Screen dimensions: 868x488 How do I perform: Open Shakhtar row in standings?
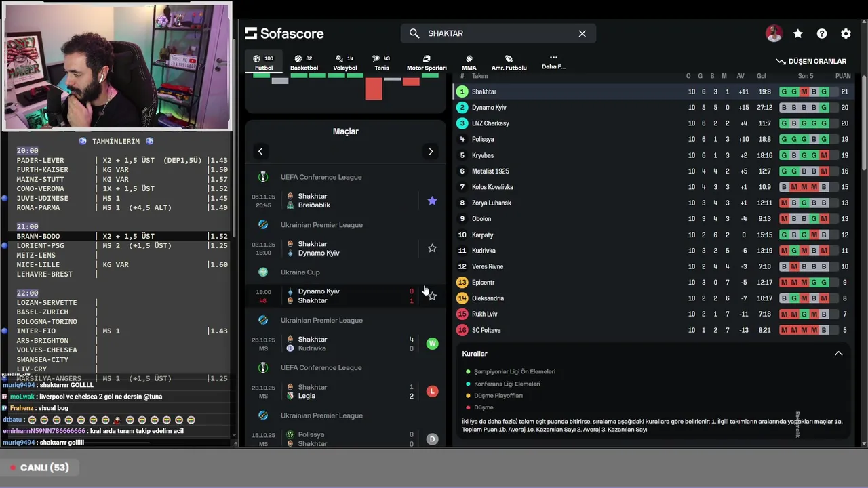pos(655,91)
